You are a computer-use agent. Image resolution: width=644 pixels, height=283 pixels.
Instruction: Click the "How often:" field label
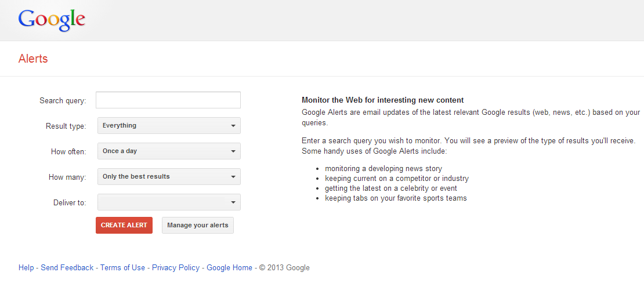click(68, 152)
